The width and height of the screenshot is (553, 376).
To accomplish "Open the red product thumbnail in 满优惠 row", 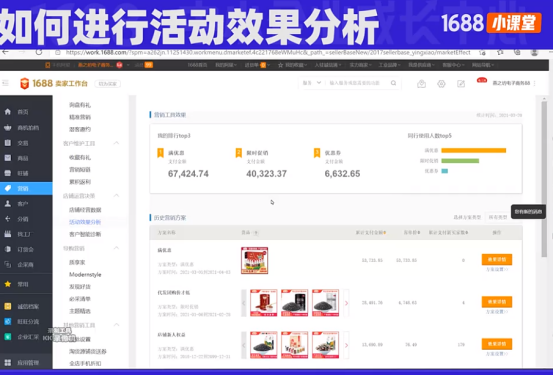I will pos(254,261).
